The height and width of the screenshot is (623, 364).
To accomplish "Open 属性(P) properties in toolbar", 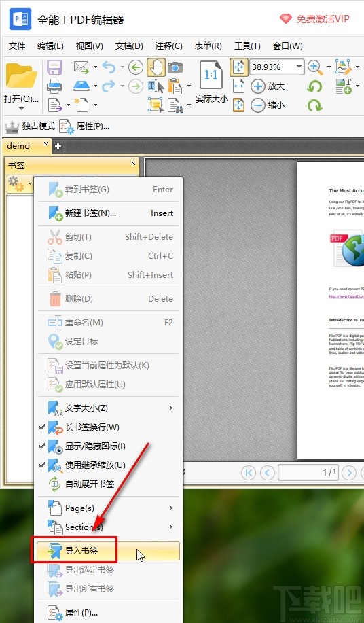I will click(84, 126).
